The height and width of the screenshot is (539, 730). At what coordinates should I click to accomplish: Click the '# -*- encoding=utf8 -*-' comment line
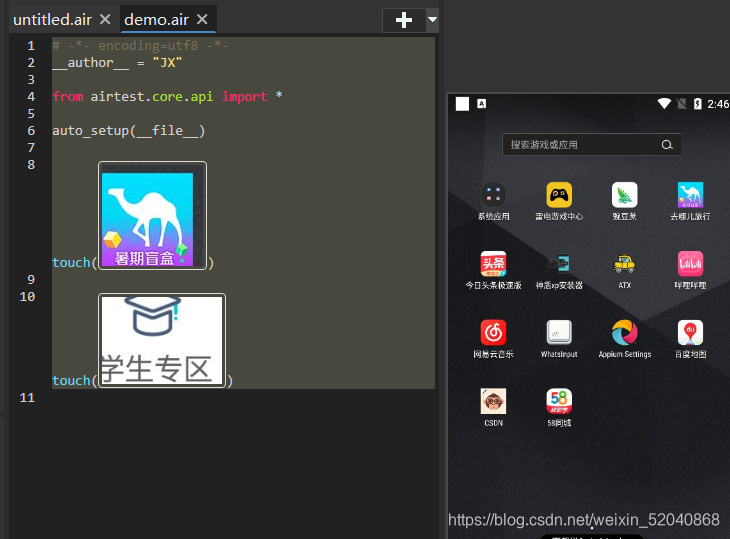coord(140,46)
